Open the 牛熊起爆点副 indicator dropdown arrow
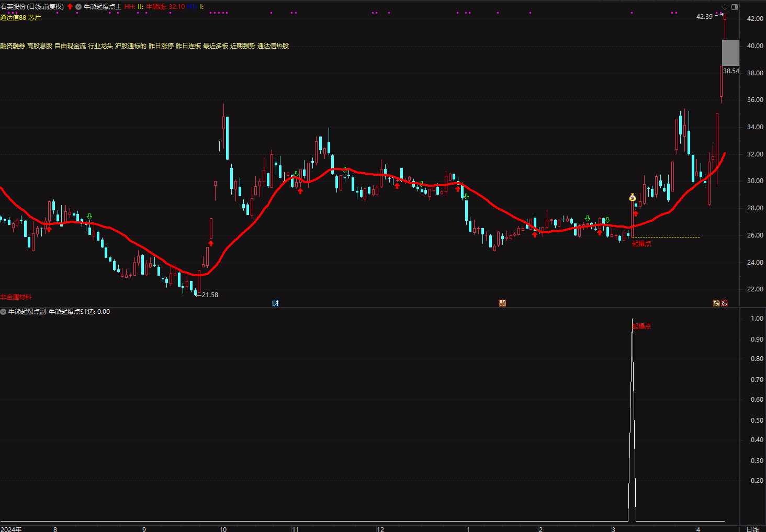This screenshot has height=532, width=766. pos(3,311)
